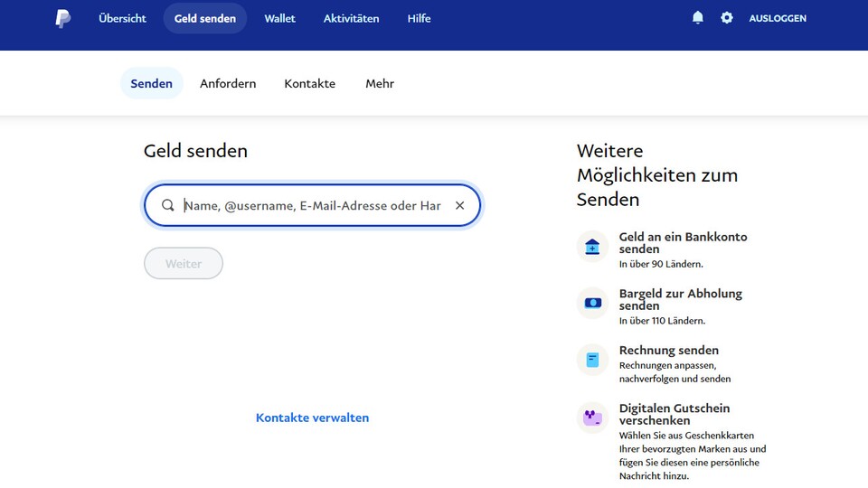Image resolution: width=868 pixels, height=488 pixels.
Task: Click the Geld senden page heading
Action: 195,151
